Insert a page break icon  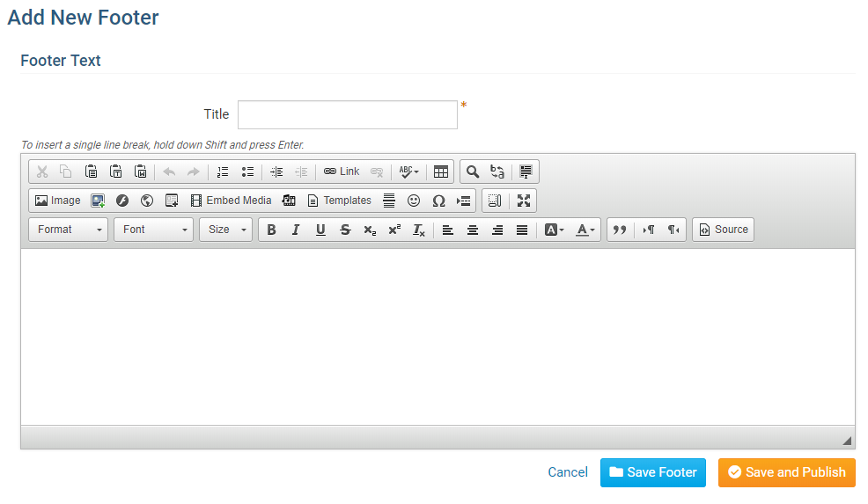point(463,201)
